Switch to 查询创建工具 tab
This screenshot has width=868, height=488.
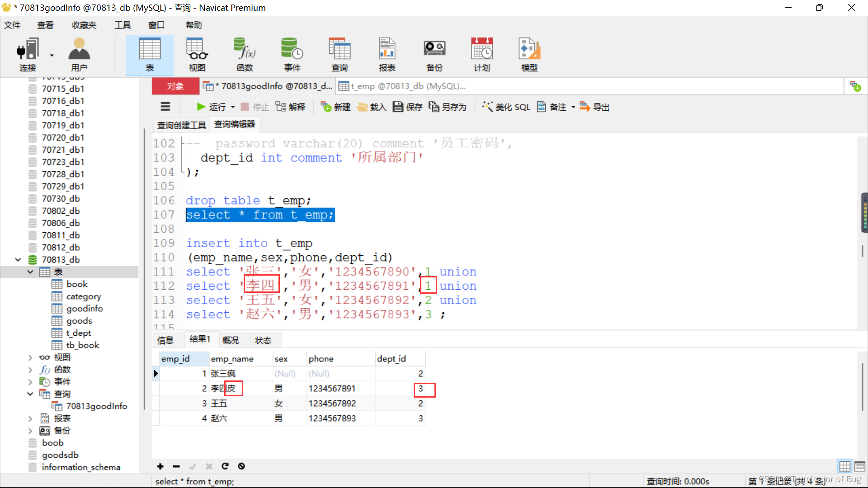[182, 125]
